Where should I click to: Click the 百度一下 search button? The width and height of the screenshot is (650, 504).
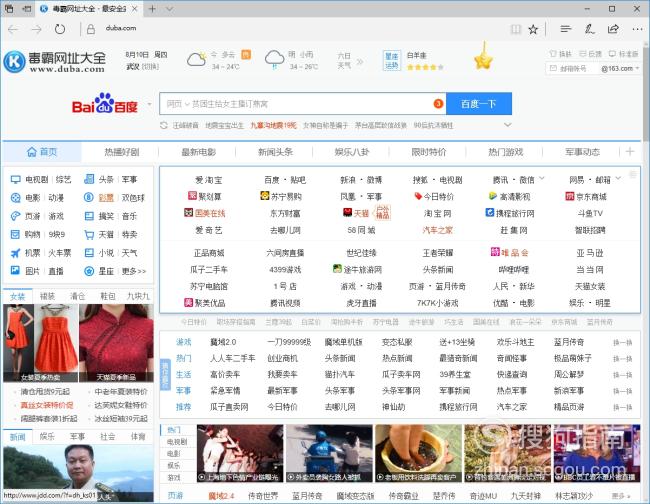479,104
